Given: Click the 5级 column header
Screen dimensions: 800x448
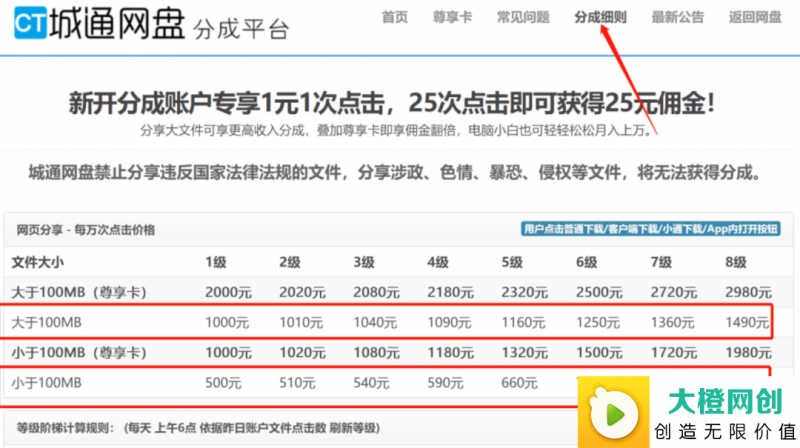Looking at the screenshot, I should (x=512, y=263).
